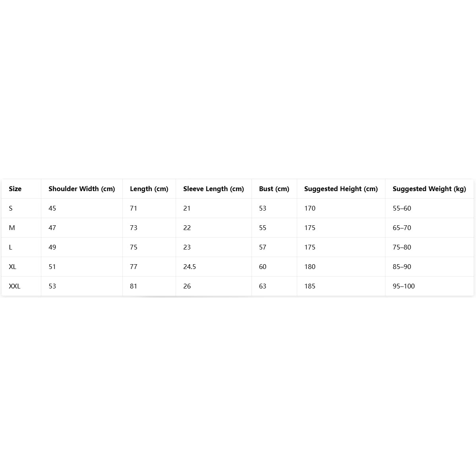This screenshot has width=476, height=476.
Task: Click the XXL size row label
Action: coord(15,286)
